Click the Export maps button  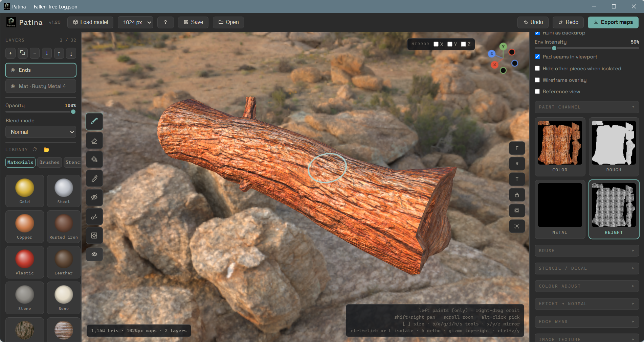tap(613, 22)
